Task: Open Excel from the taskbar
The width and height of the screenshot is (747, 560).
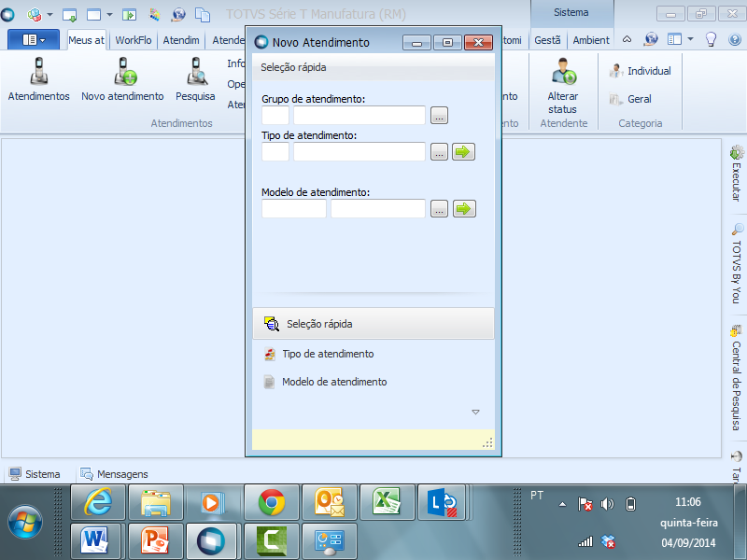Action: tap(388, 502)
